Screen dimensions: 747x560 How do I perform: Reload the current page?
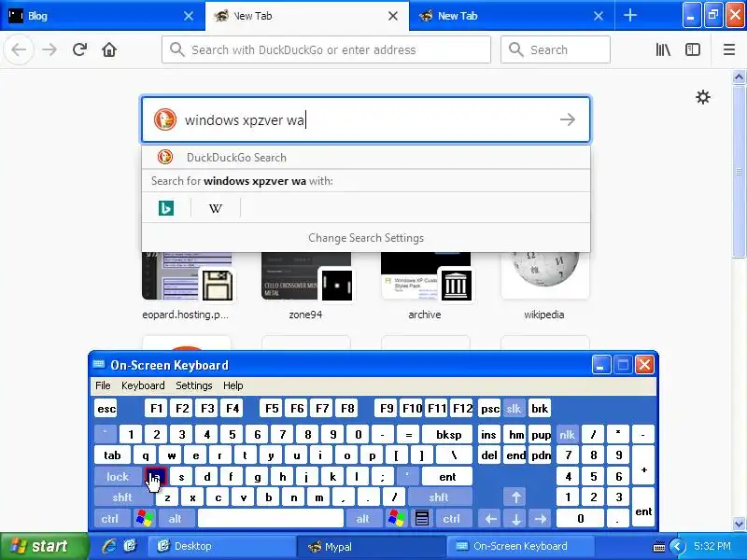click(79, 49)
